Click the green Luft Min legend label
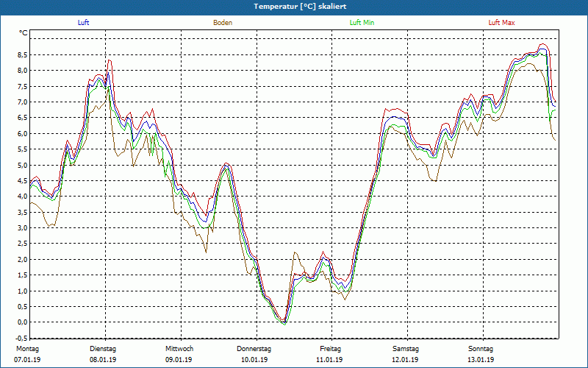Screen dimensions: 588x368 362,23
